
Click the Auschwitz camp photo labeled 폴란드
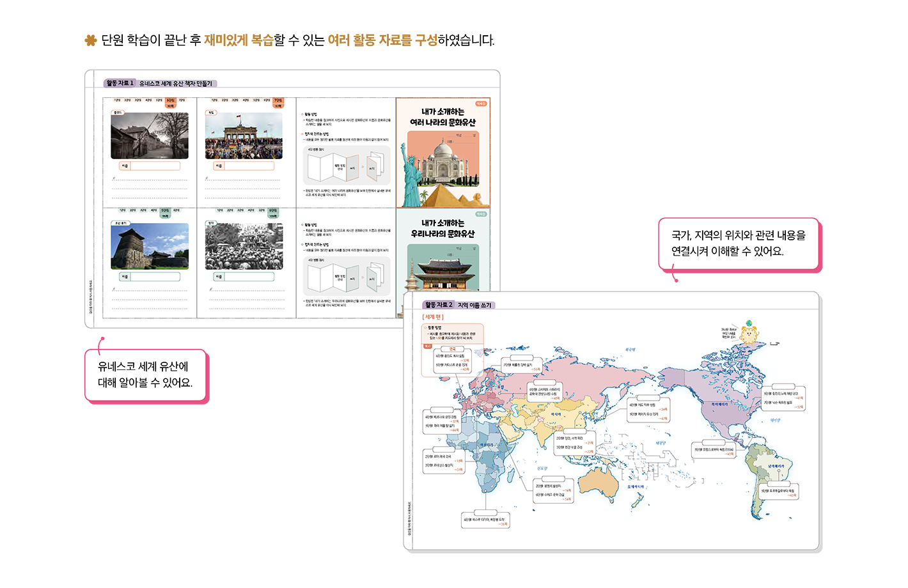coord(150,135)
